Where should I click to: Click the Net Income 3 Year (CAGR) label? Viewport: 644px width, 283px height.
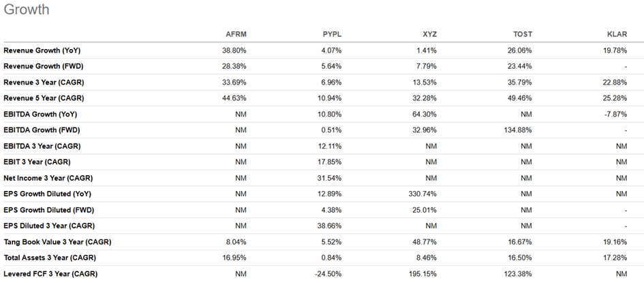click(x=48, y=178)
